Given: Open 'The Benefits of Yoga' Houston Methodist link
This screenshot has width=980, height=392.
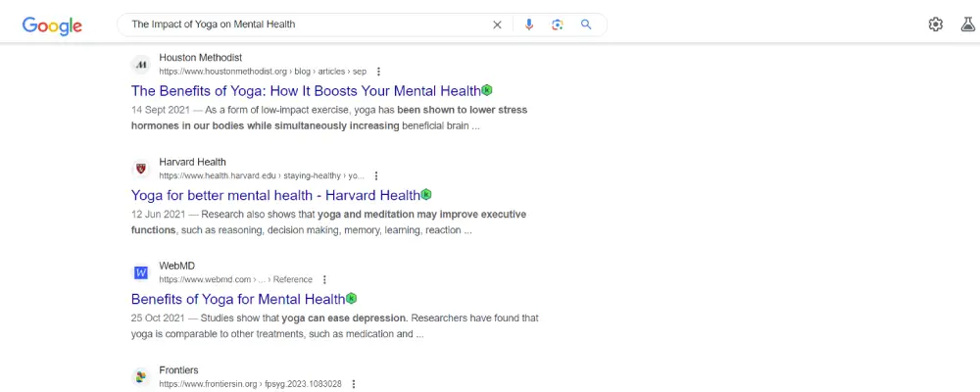Looking at the screenshot, I should [x=306, y=91].
